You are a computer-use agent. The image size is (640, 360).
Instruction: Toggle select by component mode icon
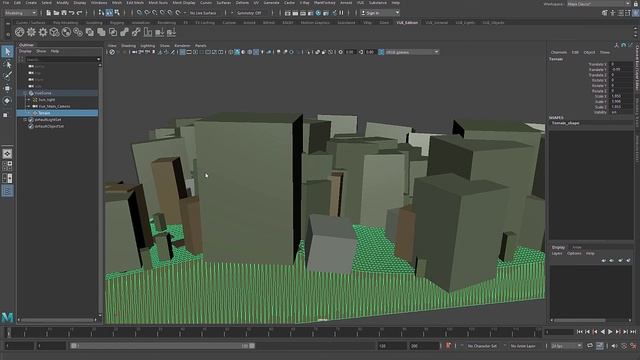117,13
